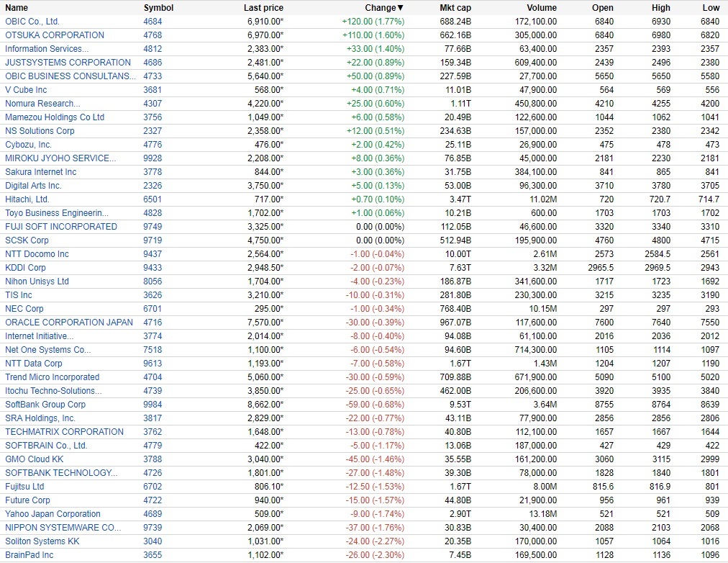
Task: Open the Mamezou Holdings Co Ltd link
Action: click(55, 117)
